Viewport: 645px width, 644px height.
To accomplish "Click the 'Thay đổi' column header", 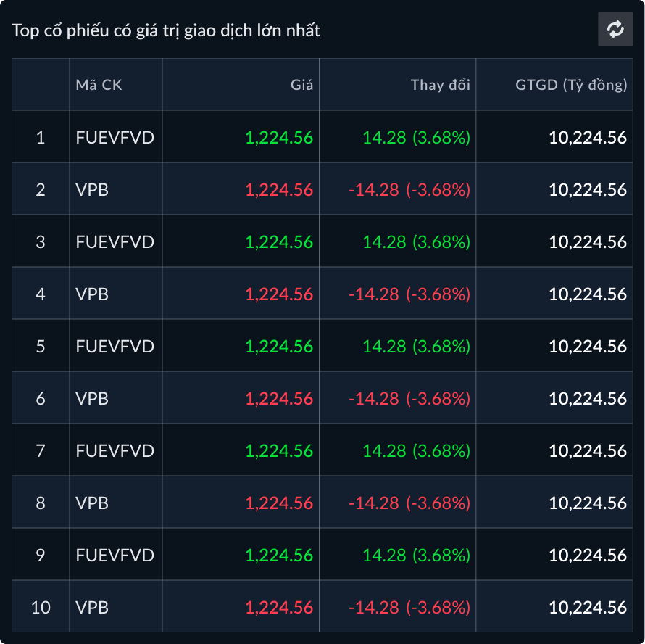I will point(440,85).
